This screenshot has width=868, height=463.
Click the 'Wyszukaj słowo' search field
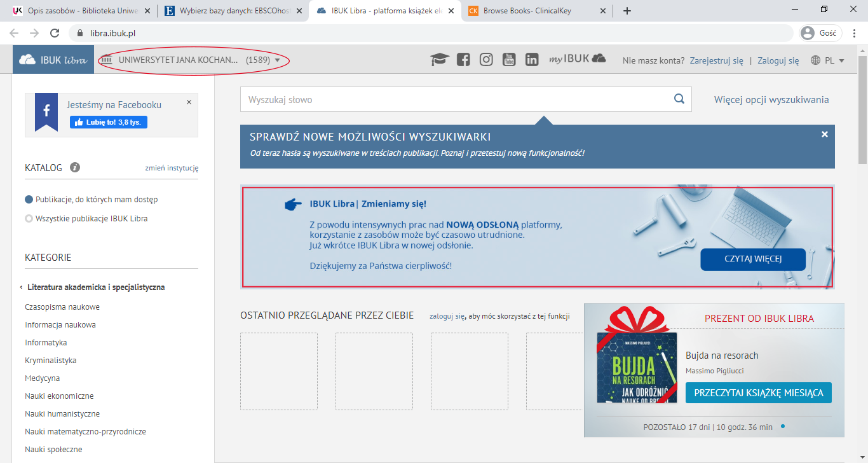point(454,100)
